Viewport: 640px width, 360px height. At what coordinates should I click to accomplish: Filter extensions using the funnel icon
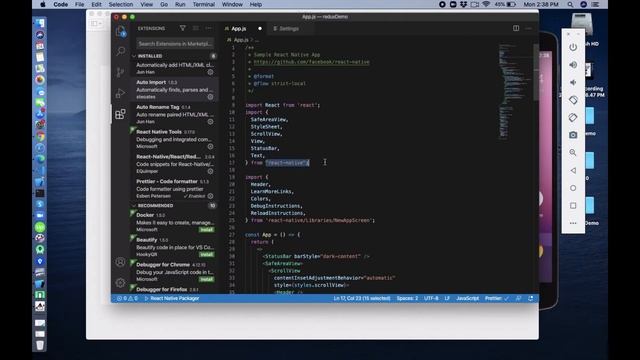tap(182, 28)
